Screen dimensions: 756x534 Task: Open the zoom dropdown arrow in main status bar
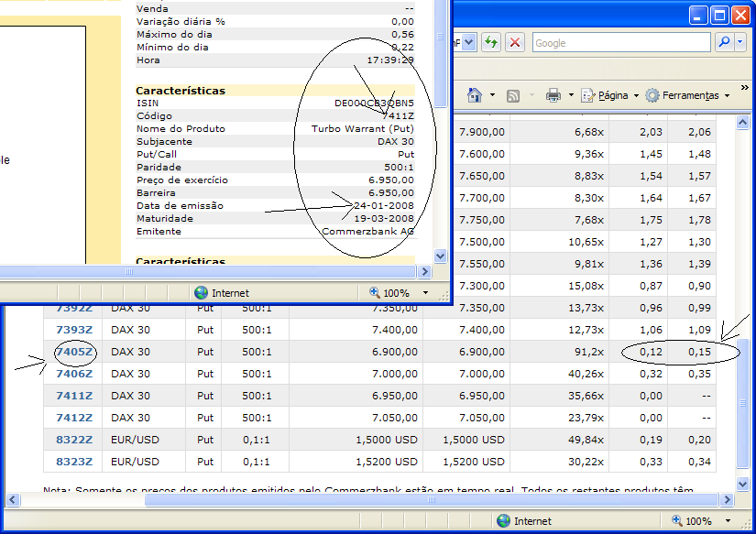[728, 521]
